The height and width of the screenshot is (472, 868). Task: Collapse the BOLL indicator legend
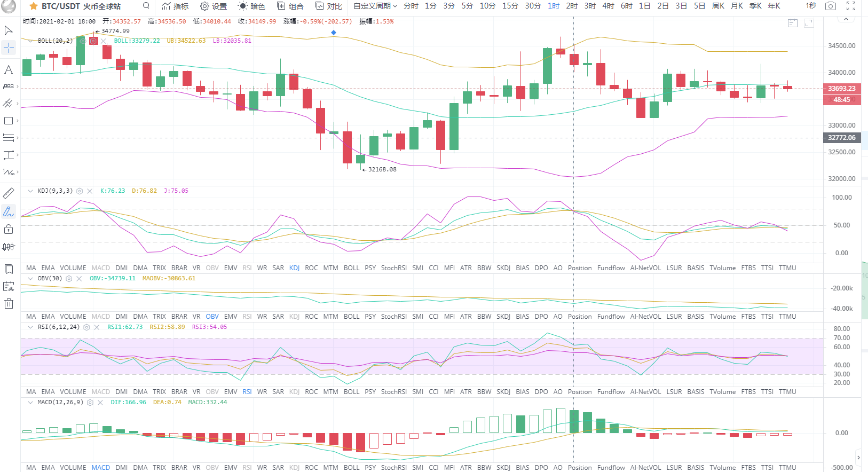click(30, 41)
